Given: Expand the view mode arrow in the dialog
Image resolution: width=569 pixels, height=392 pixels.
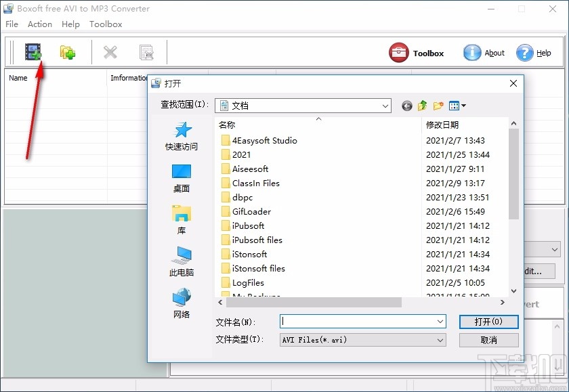Looking at the screenshot, I should coord(463,106).
